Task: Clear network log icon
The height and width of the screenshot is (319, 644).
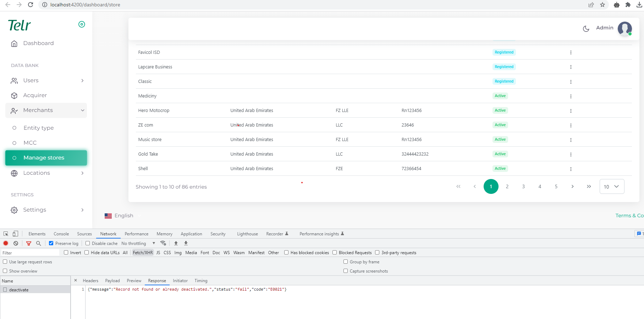Action: (x=16, y=243)
